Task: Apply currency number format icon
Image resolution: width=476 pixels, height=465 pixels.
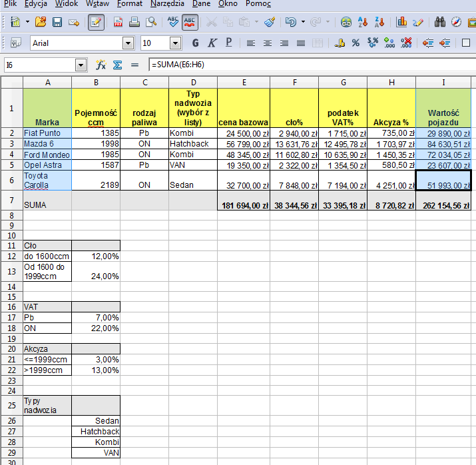Action: (x=340, y=43)
